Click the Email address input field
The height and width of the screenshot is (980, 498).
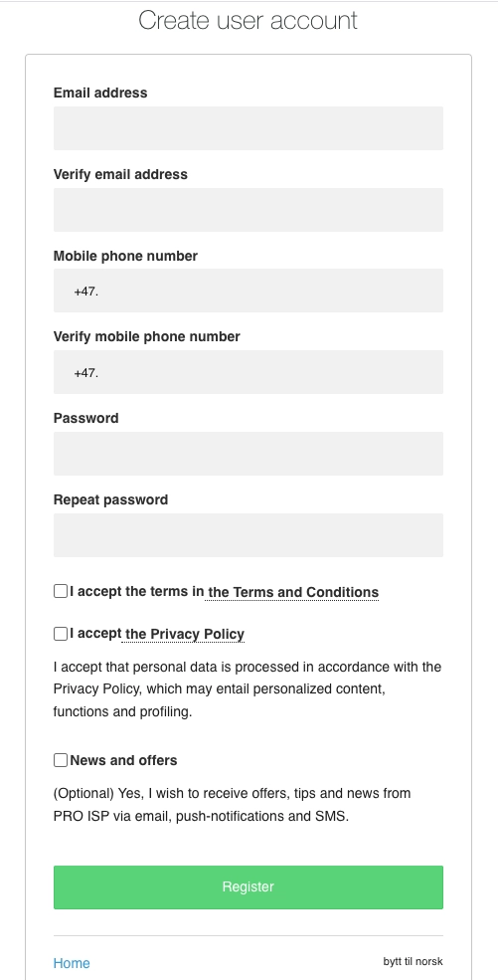[249, 128]
